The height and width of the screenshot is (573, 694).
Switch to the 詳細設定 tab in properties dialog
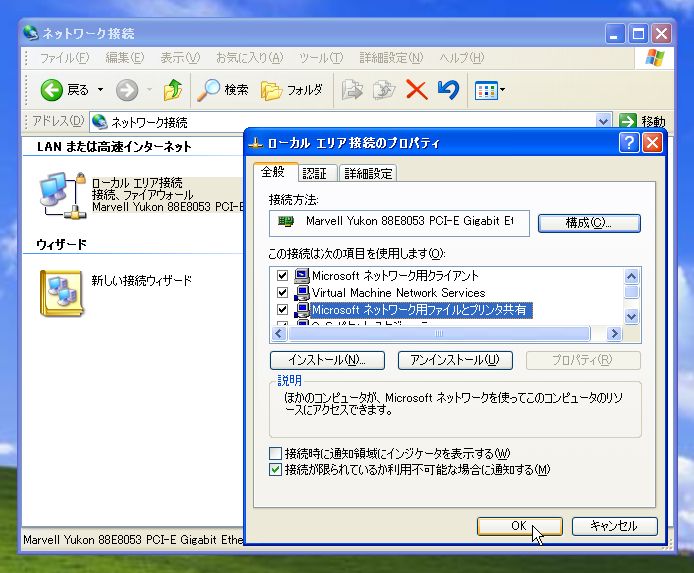pos(368,173)
